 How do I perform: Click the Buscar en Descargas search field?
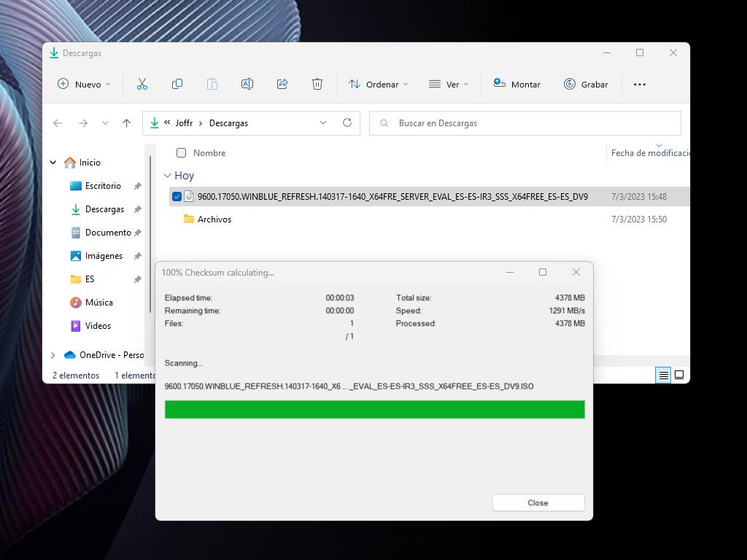[x=525, y=122]
